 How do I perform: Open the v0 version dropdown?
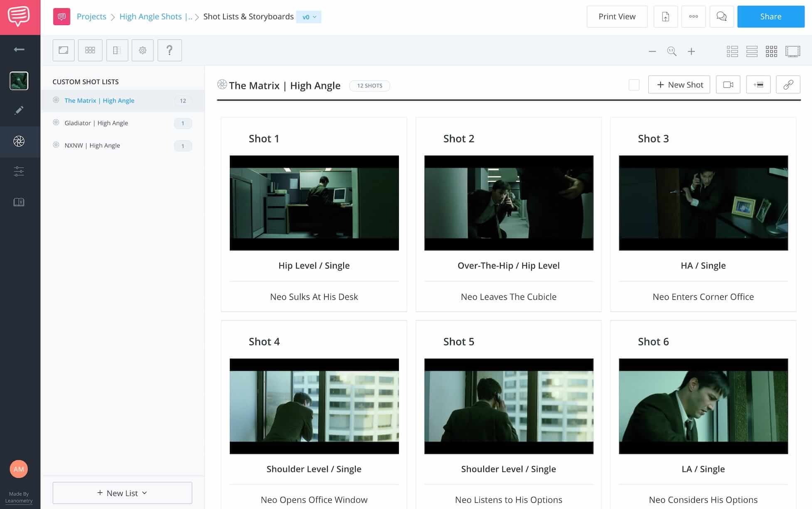tap(309, 17)
